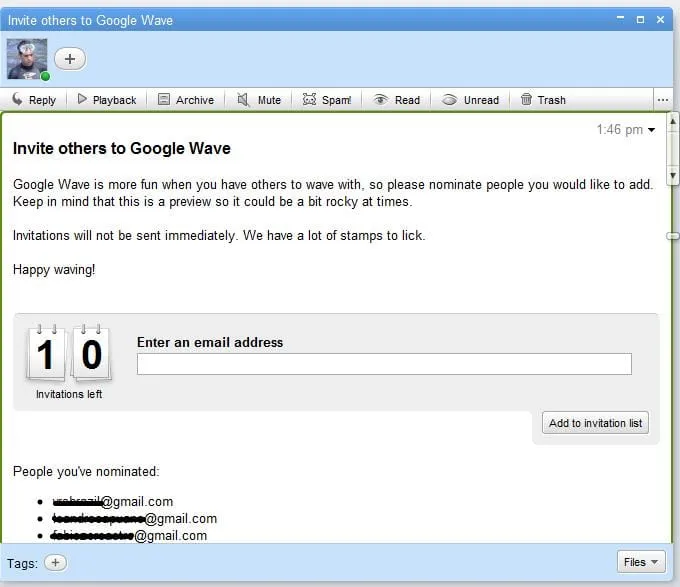Maximize the wave panel
Screen dimensions: 680x587
click(x=640, y=19)
